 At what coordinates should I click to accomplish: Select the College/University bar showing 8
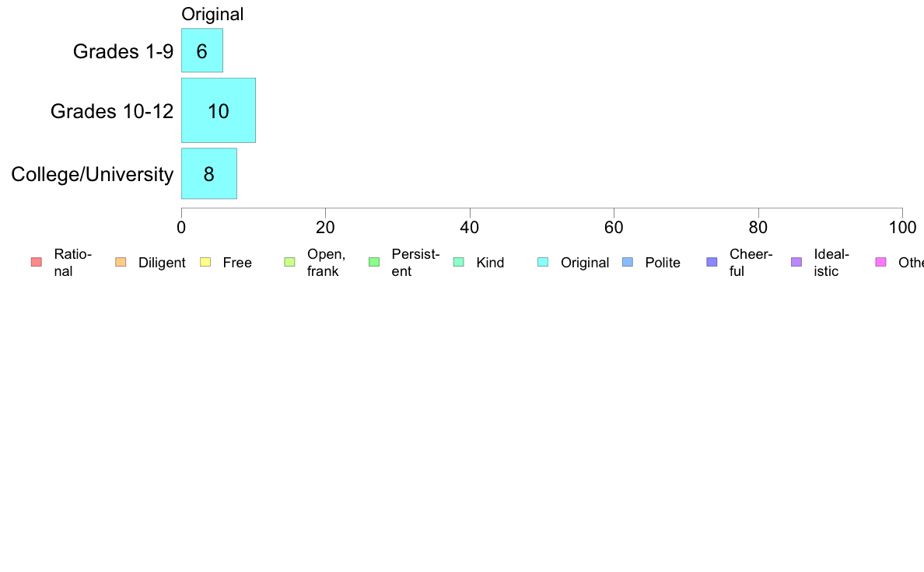[209, 173]
